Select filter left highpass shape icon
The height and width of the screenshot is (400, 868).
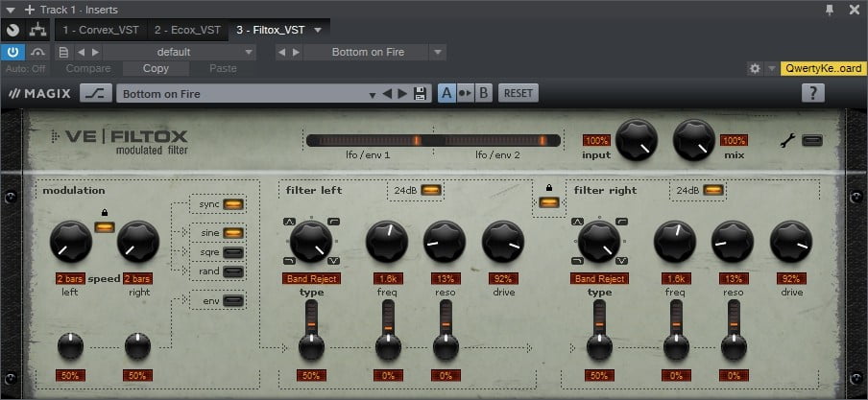click(334, 222)
